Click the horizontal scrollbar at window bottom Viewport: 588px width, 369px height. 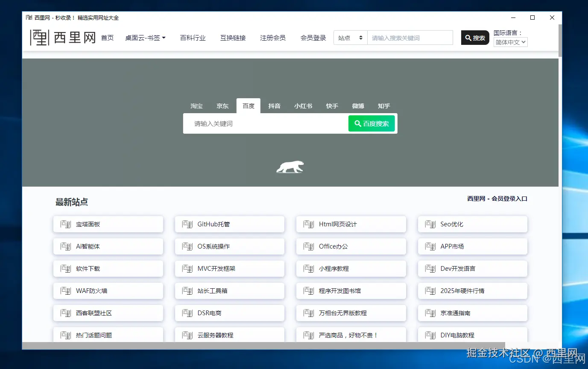263,346
